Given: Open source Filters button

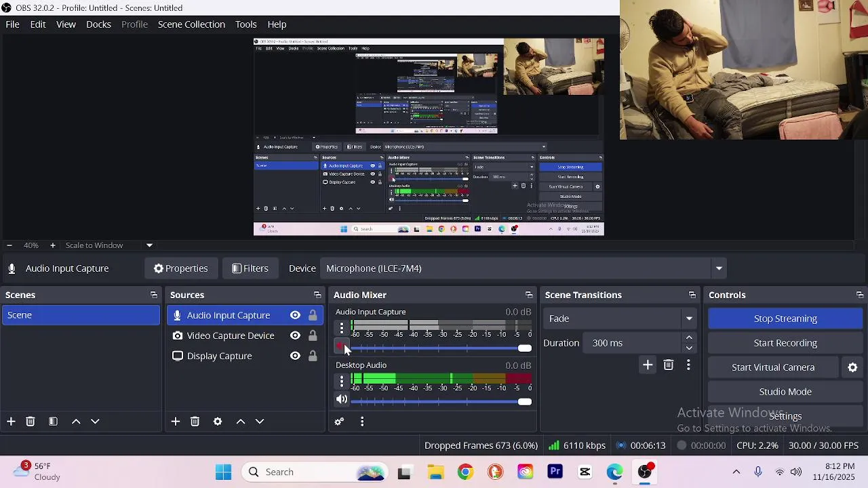Looking at the screenshot, I should 250,268.
